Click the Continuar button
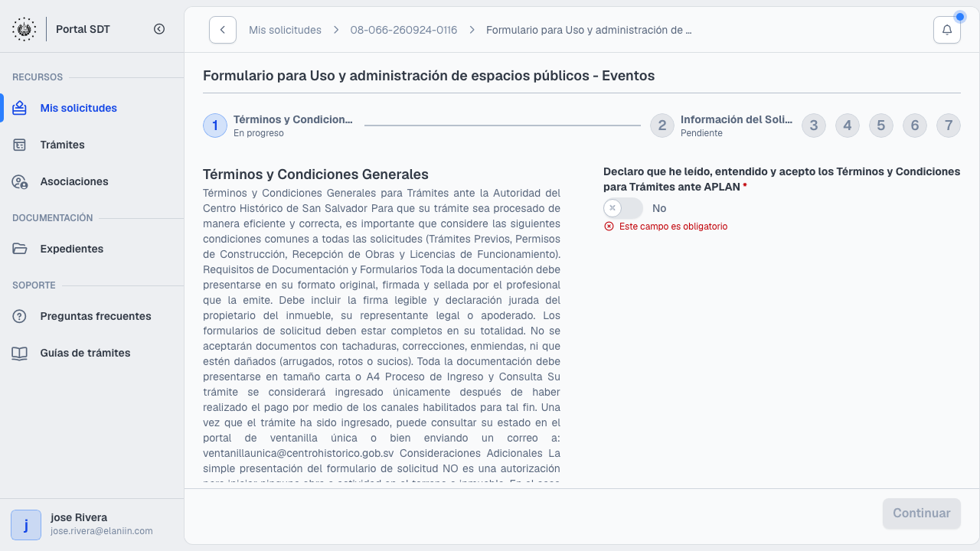The height and width of the screenshot is (551, 980). coord(922,514)
